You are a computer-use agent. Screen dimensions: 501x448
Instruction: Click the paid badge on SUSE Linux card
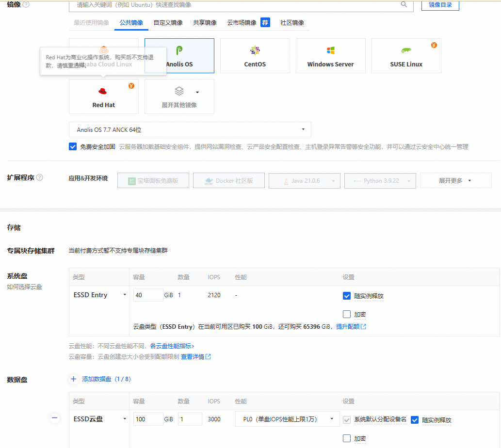coord(434,45)
